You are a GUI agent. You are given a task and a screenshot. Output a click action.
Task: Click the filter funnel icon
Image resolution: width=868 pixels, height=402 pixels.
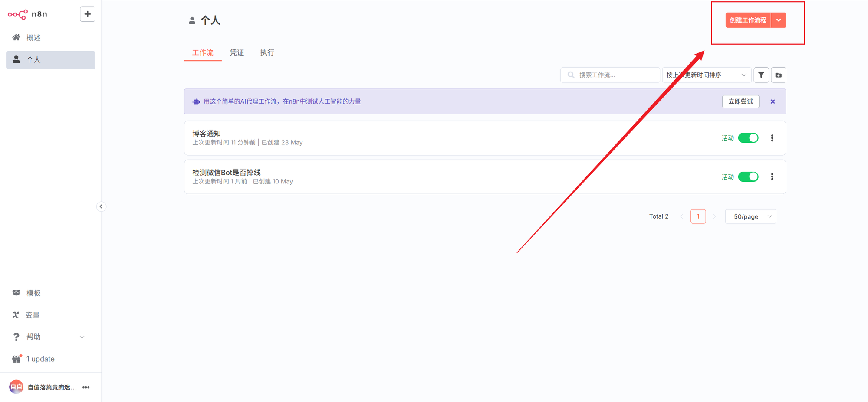[761, 75]
